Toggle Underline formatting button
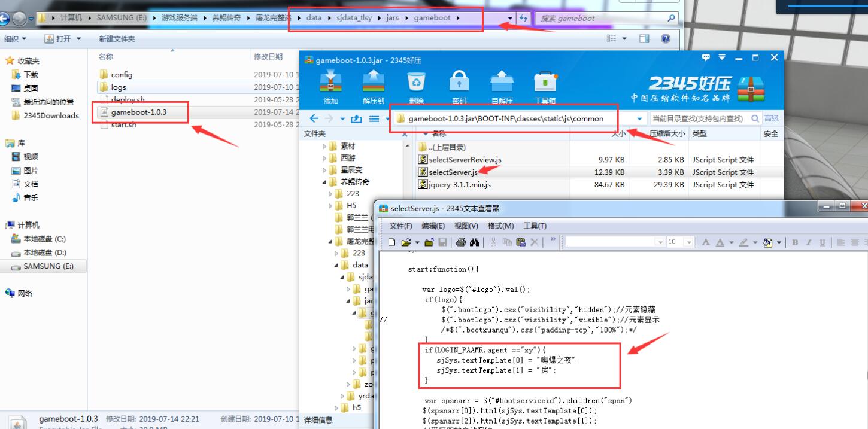 (x=823, y=242)
